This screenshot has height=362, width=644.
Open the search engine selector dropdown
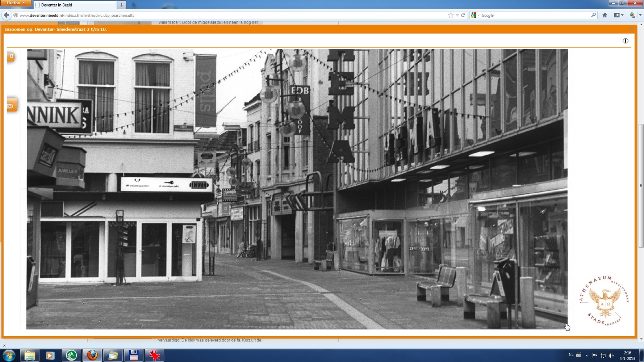click(x=475, y=15)
